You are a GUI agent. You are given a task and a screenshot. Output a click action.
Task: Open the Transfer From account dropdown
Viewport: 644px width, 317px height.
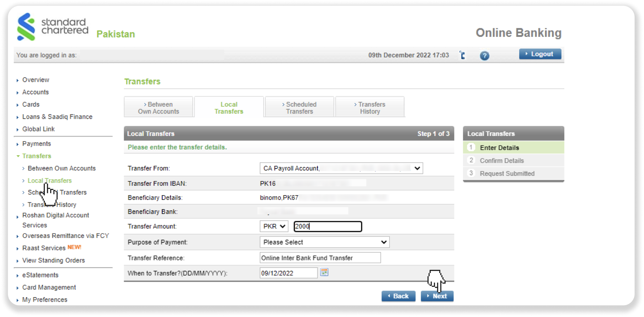[341, 168]
